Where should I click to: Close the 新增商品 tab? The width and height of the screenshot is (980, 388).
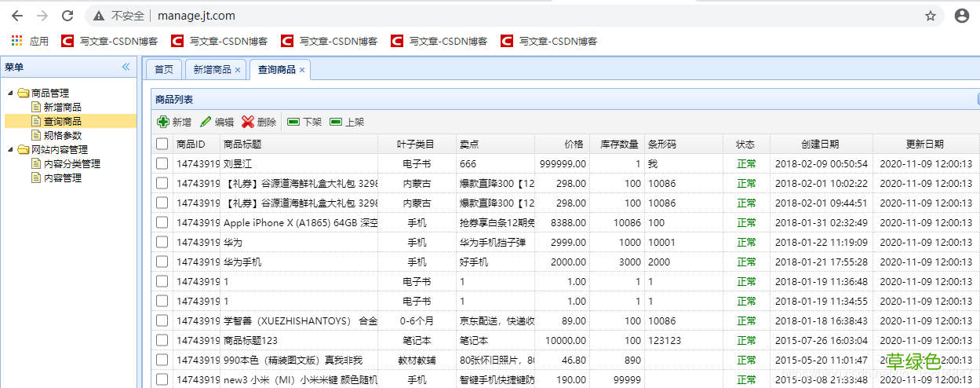tap(238, 70)
